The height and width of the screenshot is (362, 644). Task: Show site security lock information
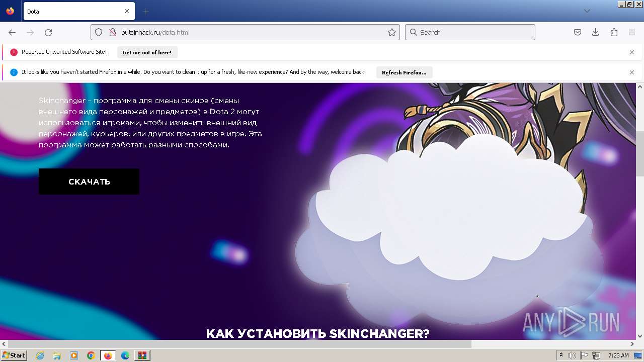click(113, 32)
